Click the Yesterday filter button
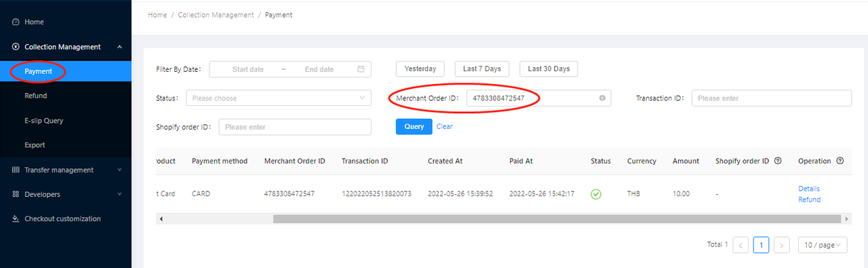The width and height of the screenshot is (868, 268). [420, 69]
